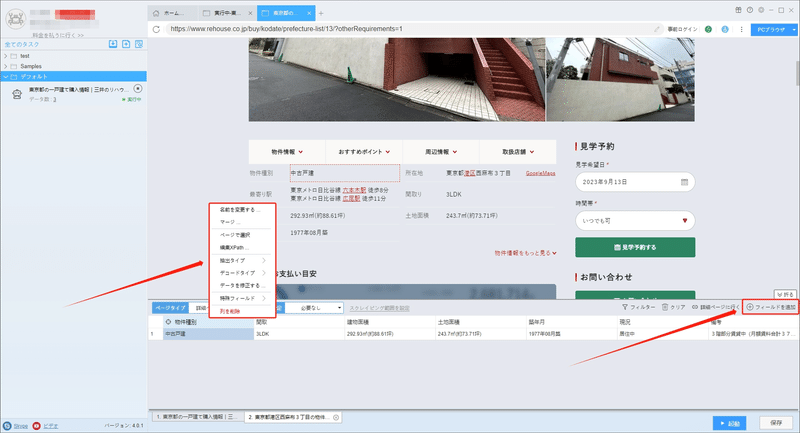Click the Skype icon in status bar
Viewport: 800px width, 433px height.
pos(7,425)
